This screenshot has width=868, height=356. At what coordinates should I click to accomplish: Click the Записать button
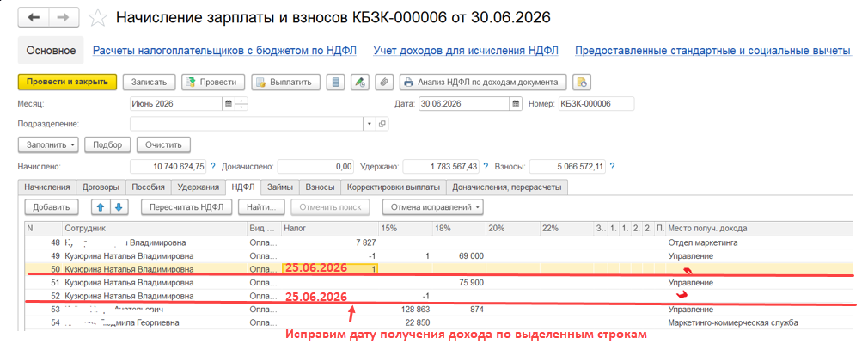[x=149, y=82]
